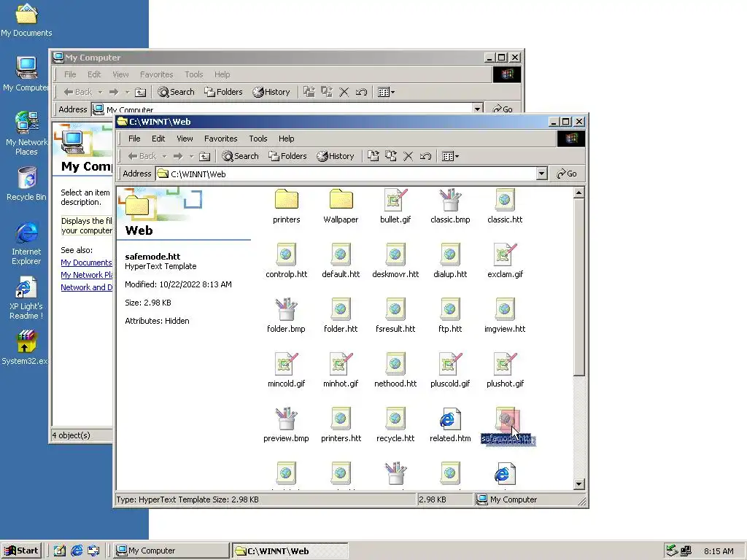Select ftp.htt file icon
Image resolution: width=747 pixels, height=560 pixels.
tap(450, 308)
